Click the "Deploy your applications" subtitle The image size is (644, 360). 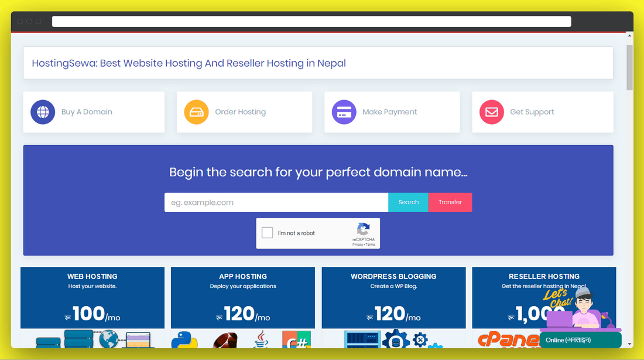click(243, 286)
